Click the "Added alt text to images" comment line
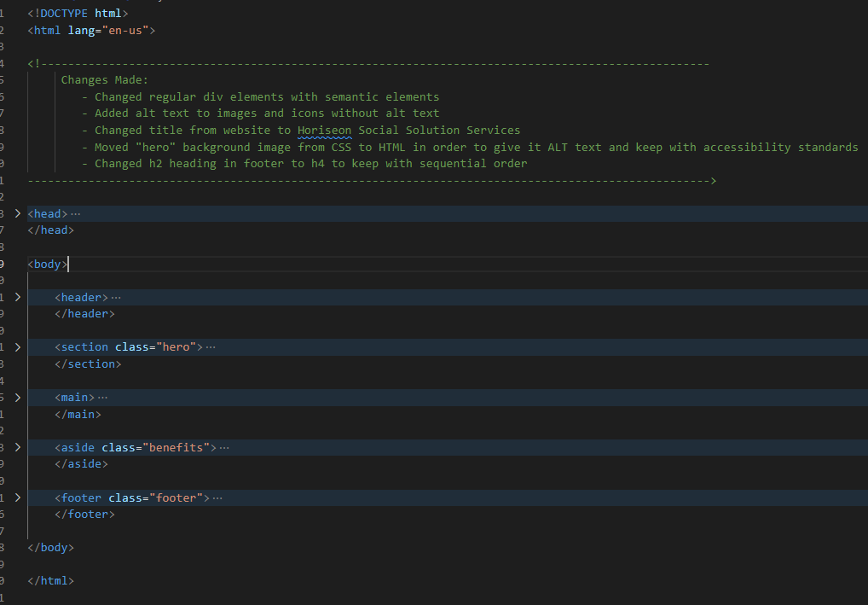 pos(261,113)
